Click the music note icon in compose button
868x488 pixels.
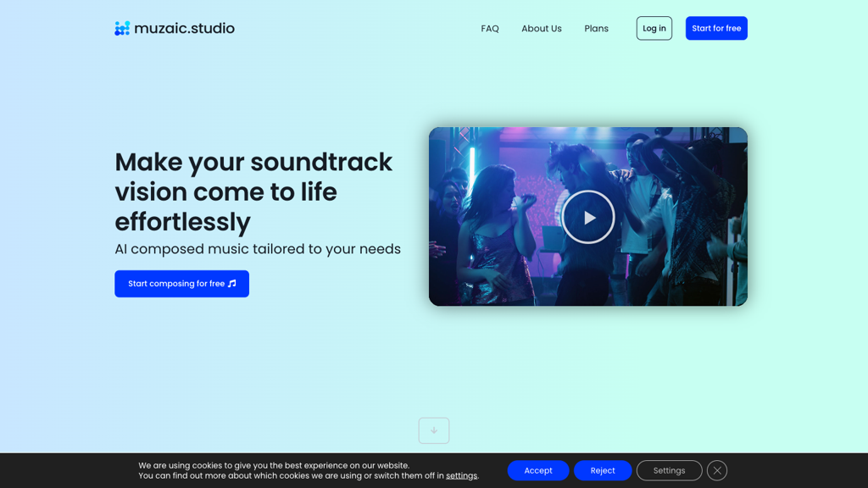(231, 284)
